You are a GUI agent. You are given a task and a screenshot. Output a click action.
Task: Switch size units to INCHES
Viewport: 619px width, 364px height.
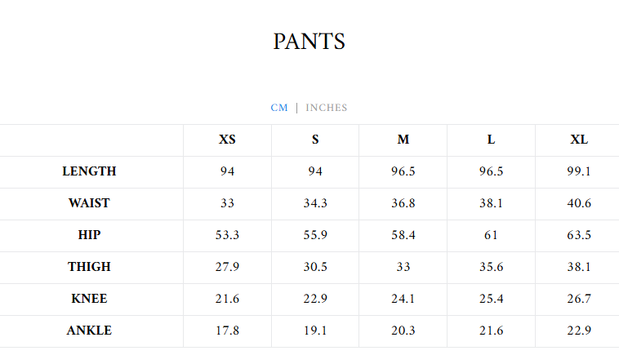327,108
